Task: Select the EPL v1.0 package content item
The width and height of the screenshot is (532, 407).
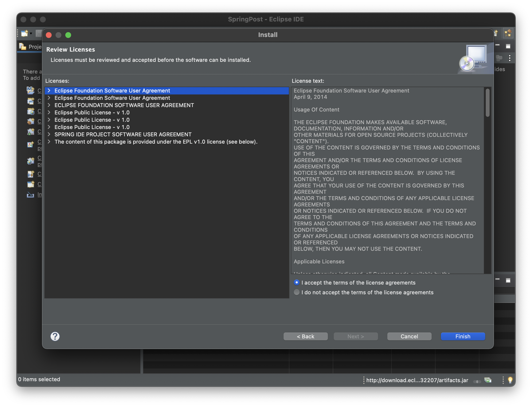Action: [156, 142]
